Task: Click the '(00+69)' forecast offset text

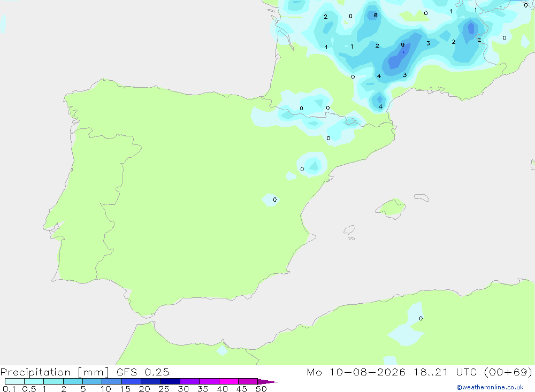Action: click(x=508, y=372)
